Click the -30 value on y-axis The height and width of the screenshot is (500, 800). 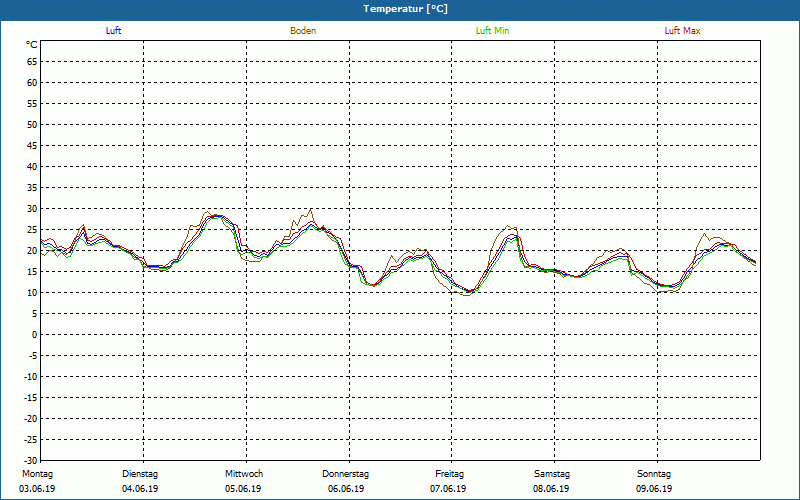pos(31,461)
